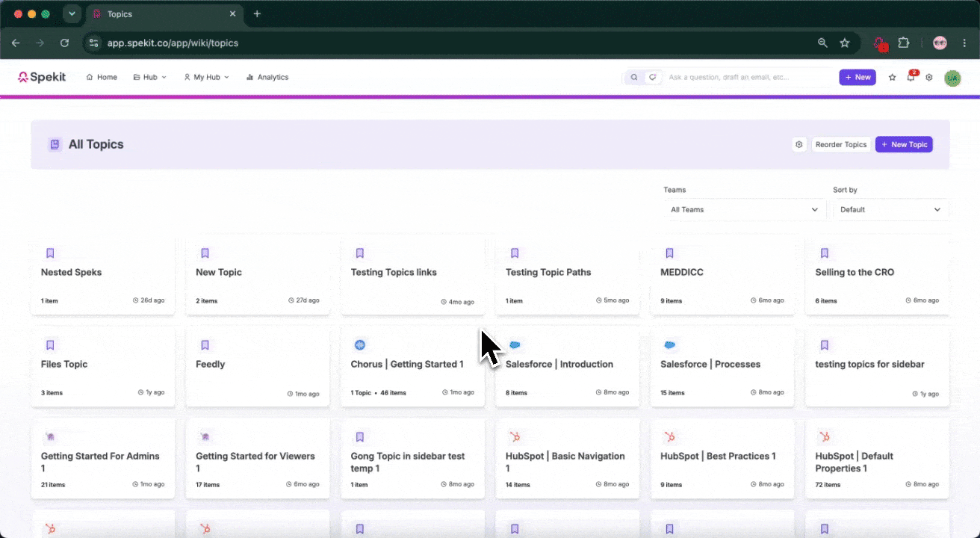Open Getting Started for Viewers 1 topic
The height and width of the screenshot is (538, 980).
point(258,459)
